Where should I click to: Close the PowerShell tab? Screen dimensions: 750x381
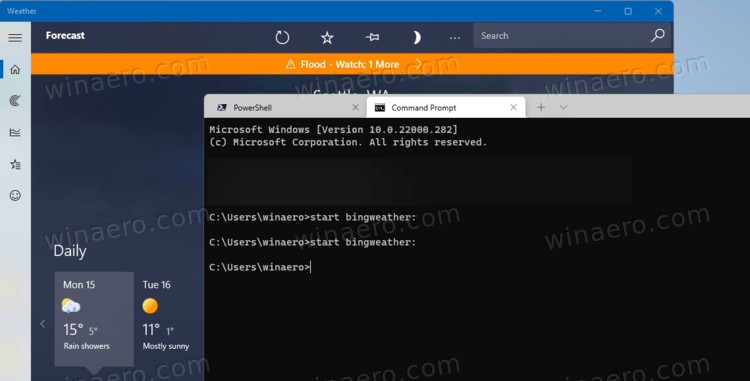pyautogui.click(x=355, y=108)
